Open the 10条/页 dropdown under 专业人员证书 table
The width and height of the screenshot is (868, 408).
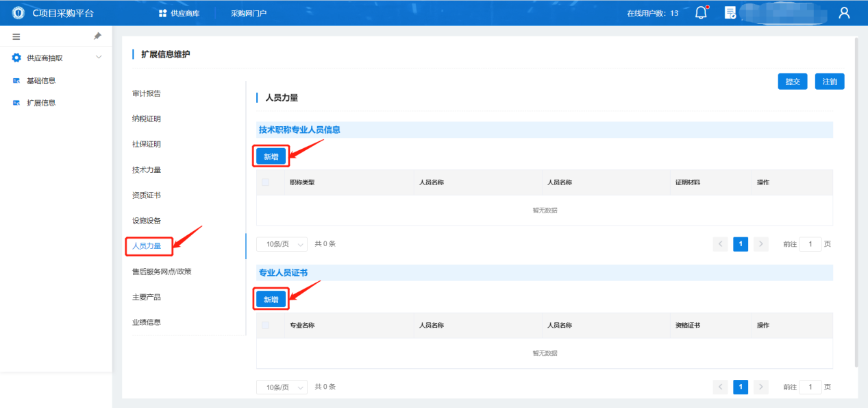pyautogui.click(x=282, y=387)
